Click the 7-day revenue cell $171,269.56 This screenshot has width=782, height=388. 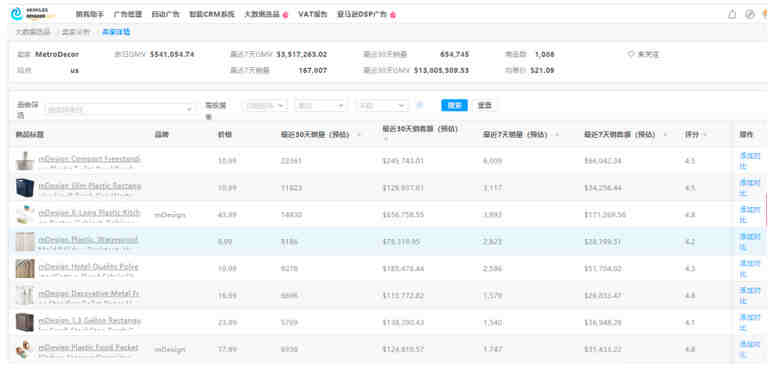[x=605, y=215]
